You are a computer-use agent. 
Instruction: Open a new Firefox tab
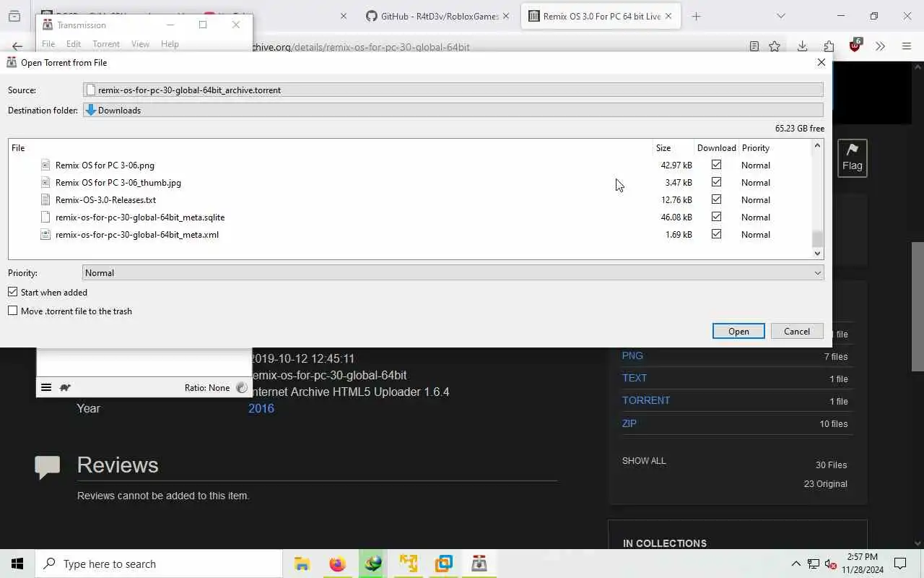click(696, 16)
